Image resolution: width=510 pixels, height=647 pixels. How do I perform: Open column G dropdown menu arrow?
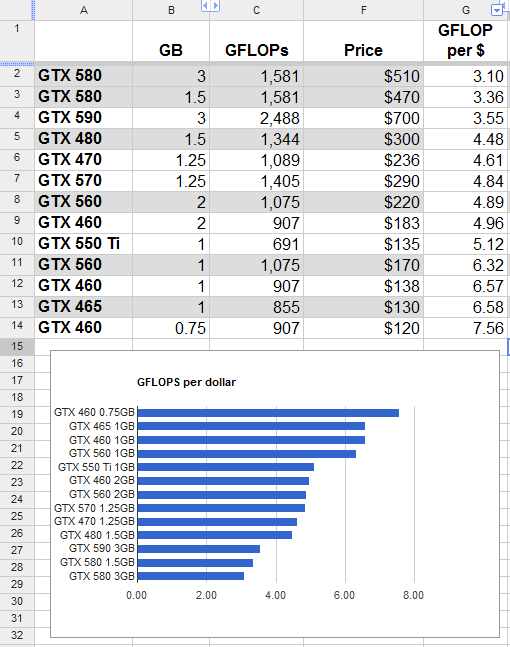pyautogui.click(x=497, y=9)
